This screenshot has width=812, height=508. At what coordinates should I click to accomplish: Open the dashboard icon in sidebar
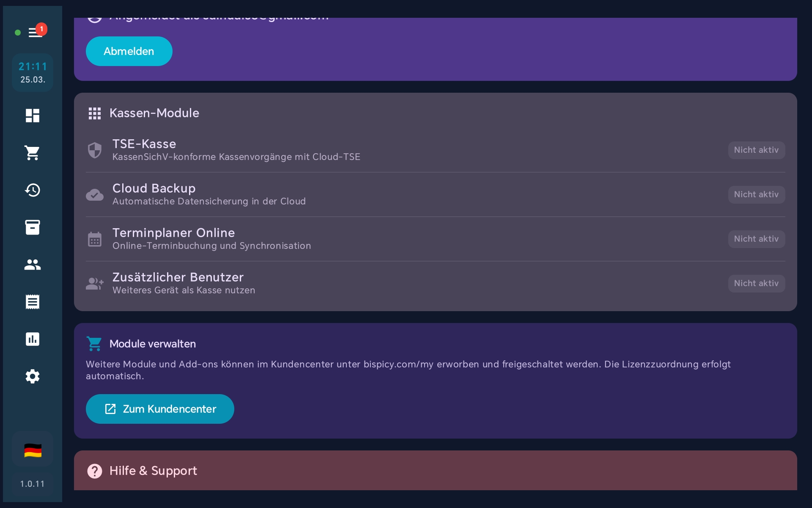point(33,116)
